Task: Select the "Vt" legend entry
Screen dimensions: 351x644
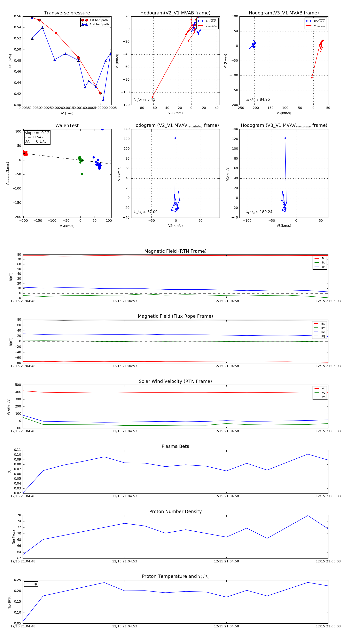Action: [320, 393]
